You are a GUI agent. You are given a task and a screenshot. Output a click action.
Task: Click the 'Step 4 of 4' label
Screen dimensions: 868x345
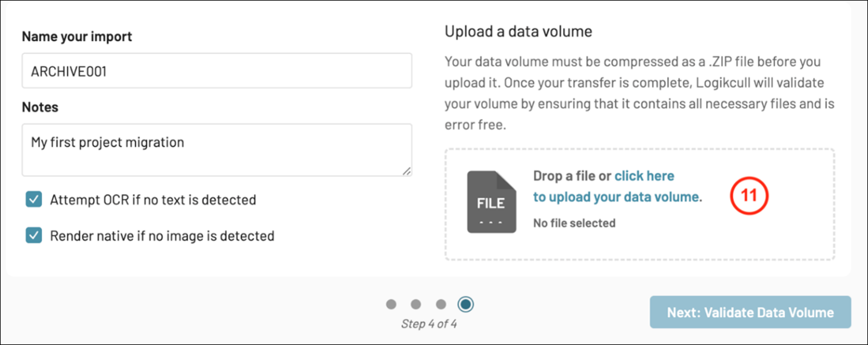coord(429,324)
